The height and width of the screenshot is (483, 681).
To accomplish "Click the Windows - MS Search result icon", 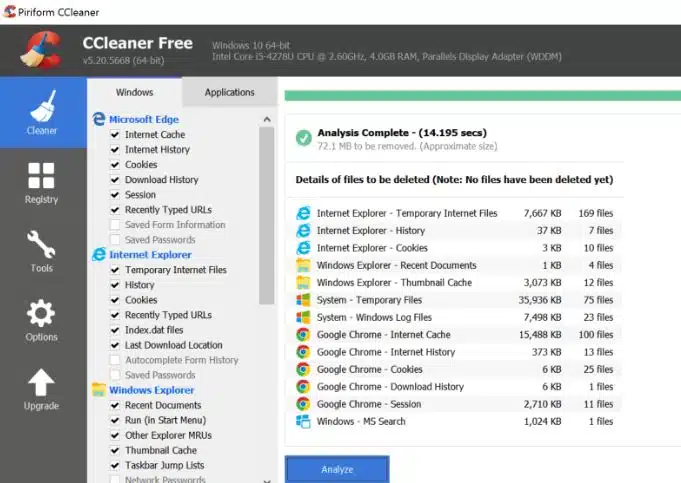I will point(303,421).
